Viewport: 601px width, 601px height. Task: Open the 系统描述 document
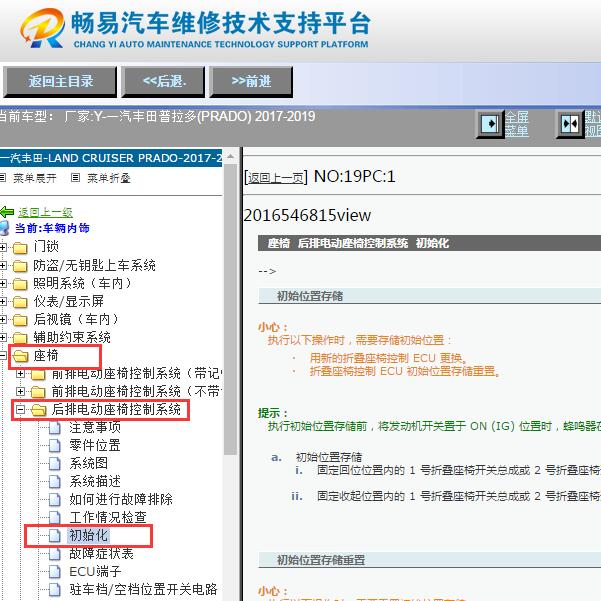coord(95,481)
